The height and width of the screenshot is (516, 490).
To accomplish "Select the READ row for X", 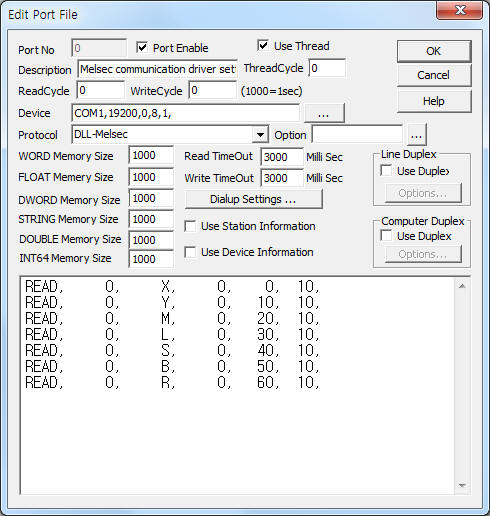I will click(172, 286).
